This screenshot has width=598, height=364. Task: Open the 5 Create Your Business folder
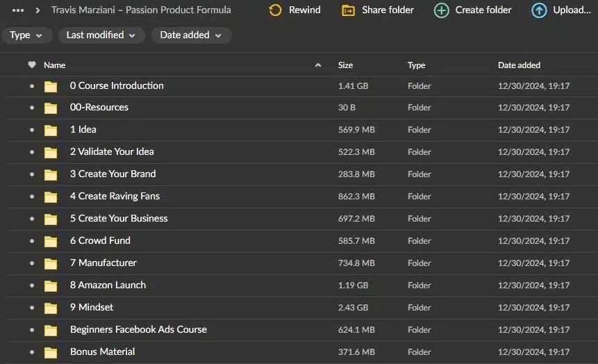coord(119,218)
